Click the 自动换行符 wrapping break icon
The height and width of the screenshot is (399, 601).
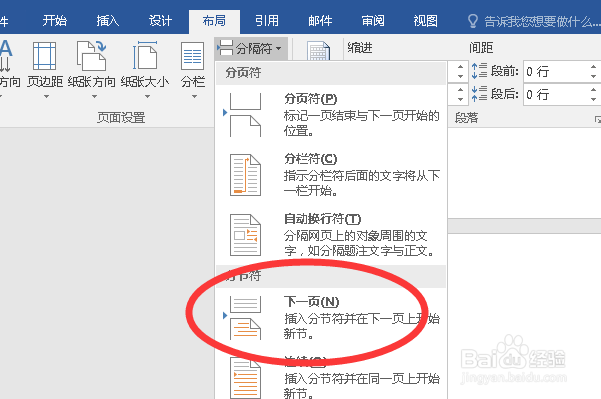pos(245,235)
